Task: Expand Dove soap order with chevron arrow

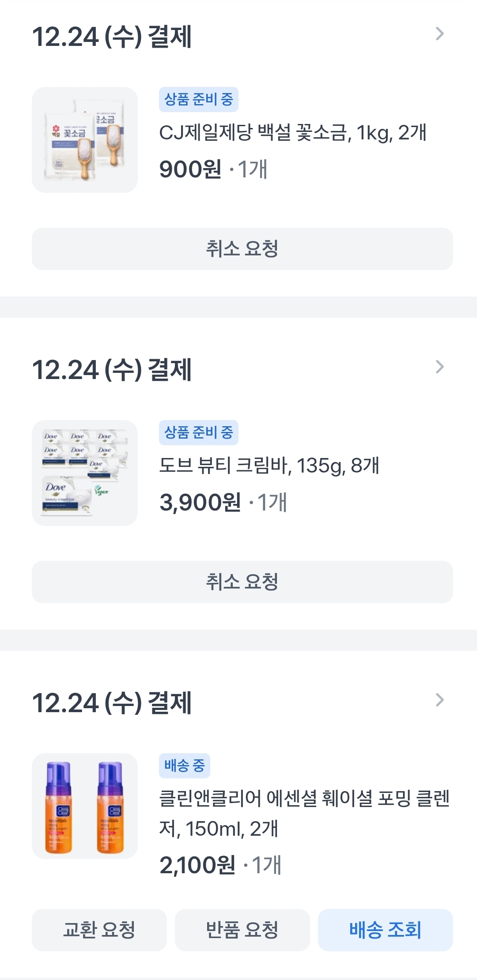Action: click(x=439, y=367)
